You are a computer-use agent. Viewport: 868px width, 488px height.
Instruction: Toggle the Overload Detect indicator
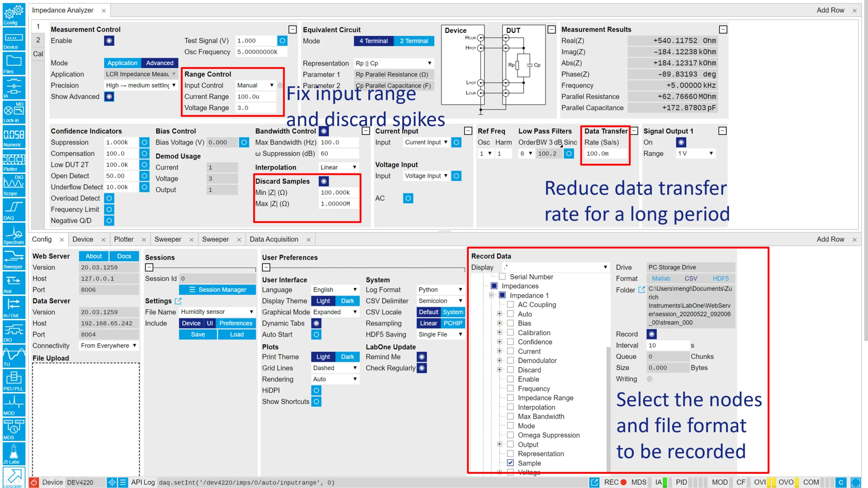tap(109, 198)
